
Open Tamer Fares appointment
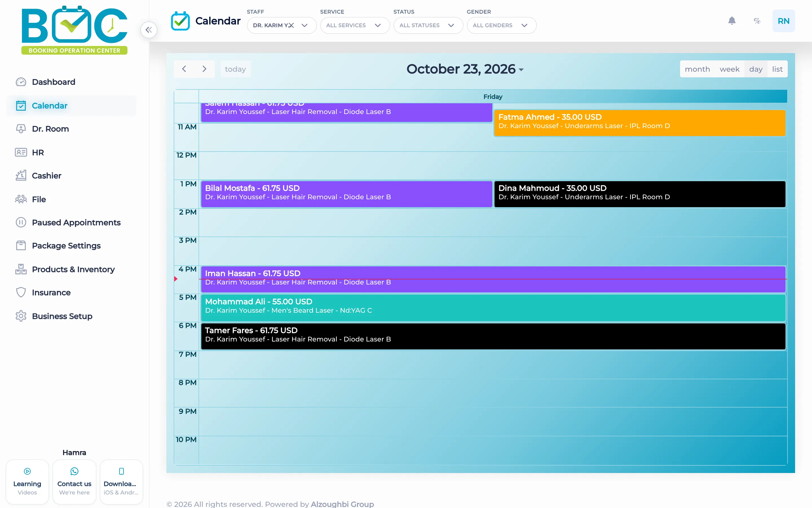pyautogui.click(x=493, y=336)
